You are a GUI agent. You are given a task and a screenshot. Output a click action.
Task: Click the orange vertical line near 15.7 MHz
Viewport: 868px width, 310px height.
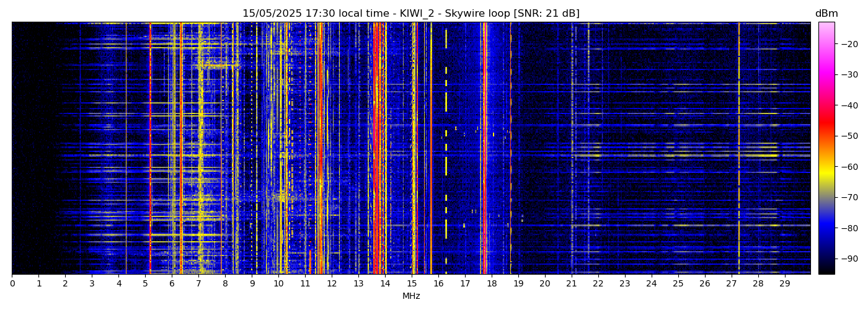pyautogui.click(x=431, y=149)
